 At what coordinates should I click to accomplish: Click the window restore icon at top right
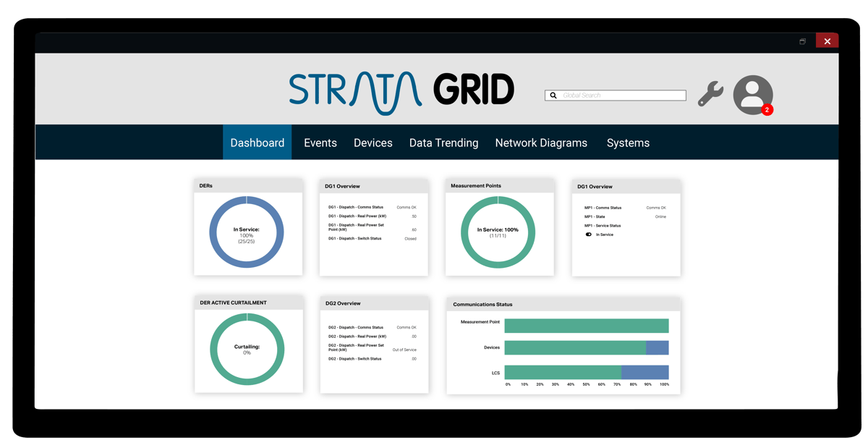801,41
